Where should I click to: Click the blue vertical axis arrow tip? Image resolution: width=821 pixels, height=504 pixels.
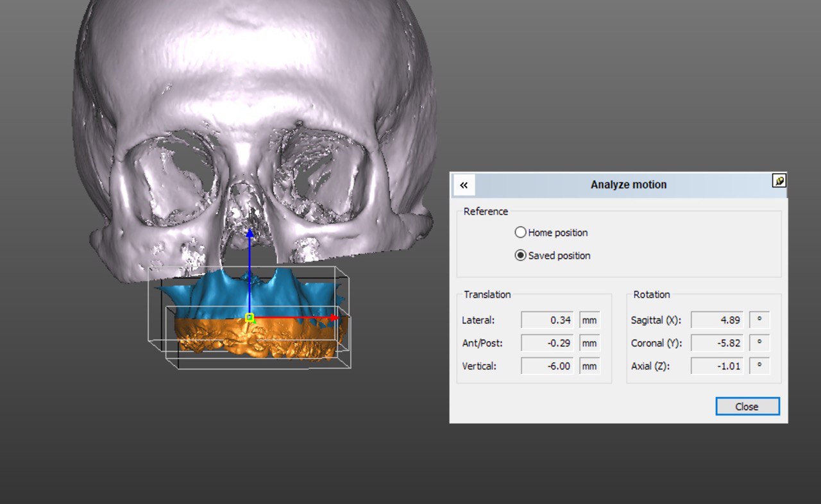250,233
